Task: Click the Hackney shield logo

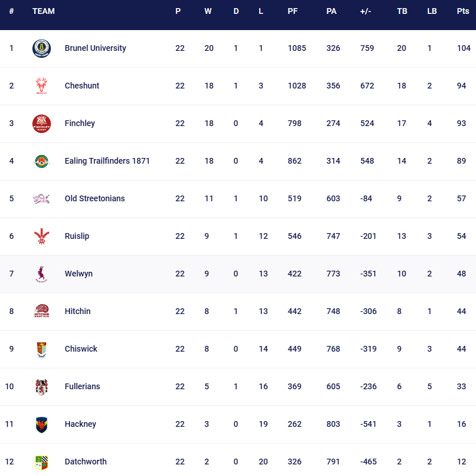Action: pyautogui.click(x=42, y=424)
